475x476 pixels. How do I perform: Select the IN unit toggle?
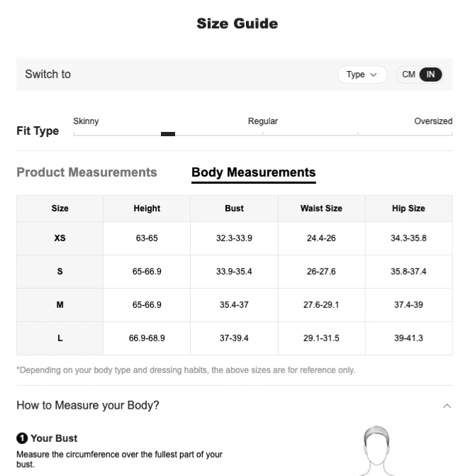[x=430, y=74]
